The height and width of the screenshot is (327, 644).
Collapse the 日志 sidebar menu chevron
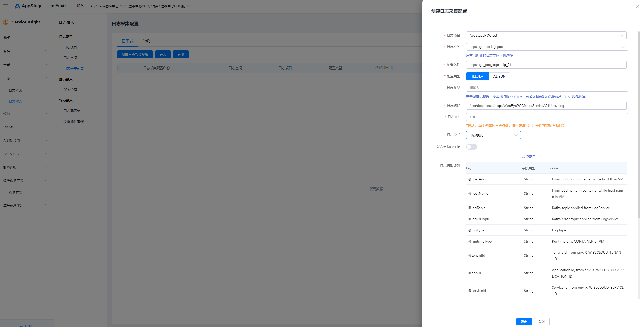pos(46,78)
